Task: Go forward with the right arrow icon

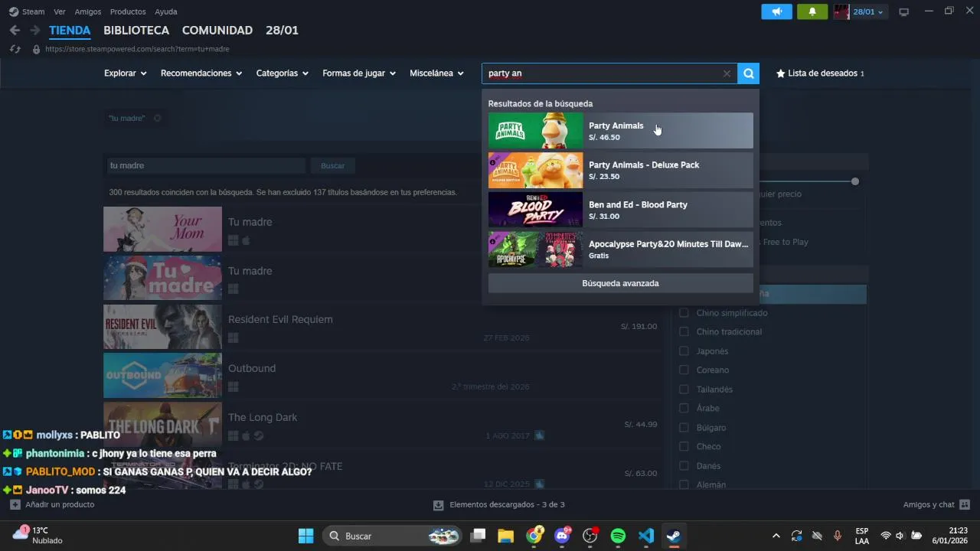Action: [x=34, y=31]
